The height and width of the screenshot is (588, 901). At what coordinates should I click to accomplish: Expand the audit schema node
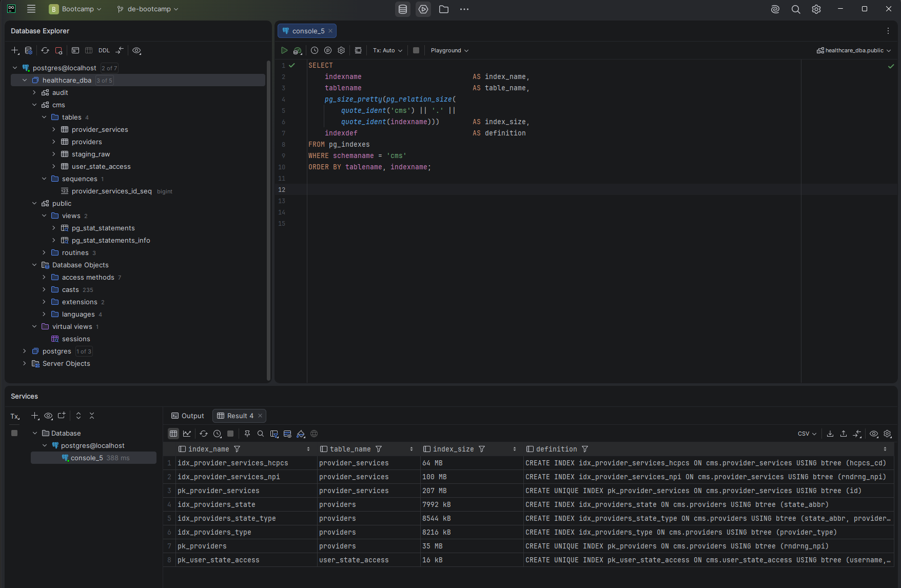tap(34, 92)
